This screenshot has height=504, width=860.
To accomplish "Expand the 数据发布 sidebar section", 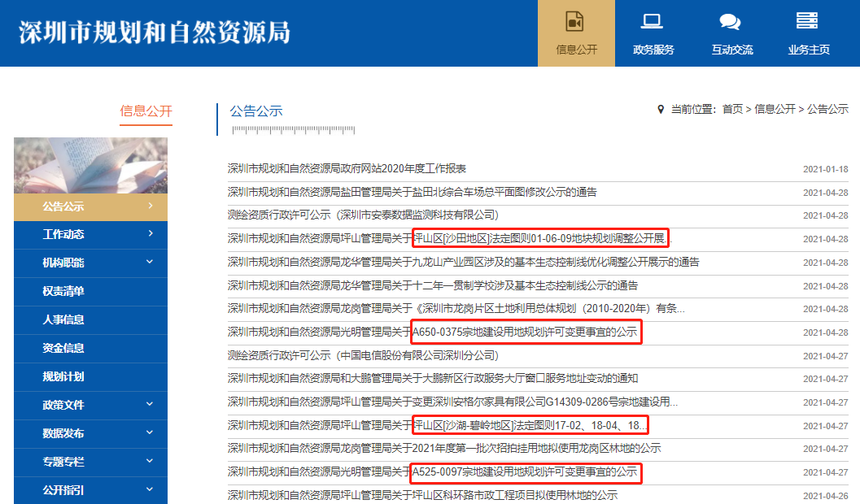I will tap(151, 433).
